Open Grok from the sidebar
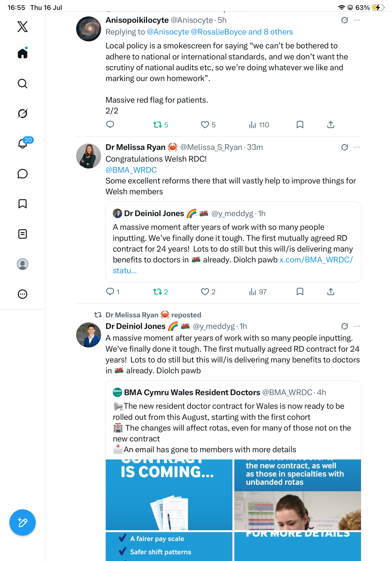 tap(23, 113)
